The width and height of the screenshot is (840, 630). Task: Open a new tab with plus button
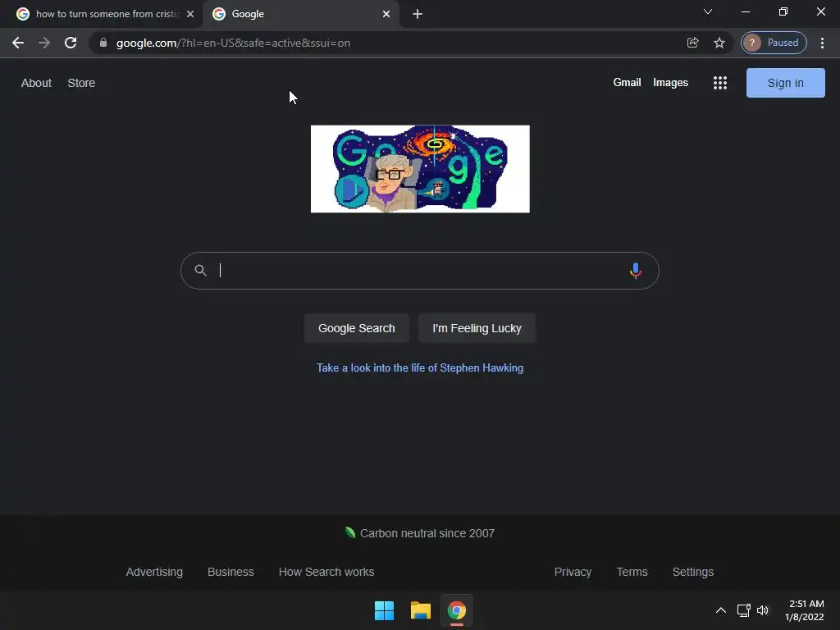coord(418,14)
